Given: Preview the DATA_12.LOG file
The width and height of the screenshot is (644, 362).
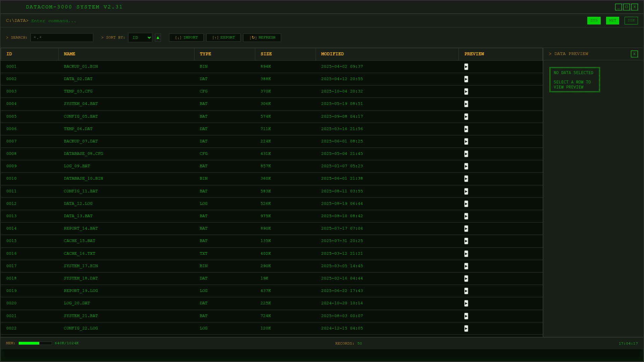Looking at the screenshot, I should point(466,204).
